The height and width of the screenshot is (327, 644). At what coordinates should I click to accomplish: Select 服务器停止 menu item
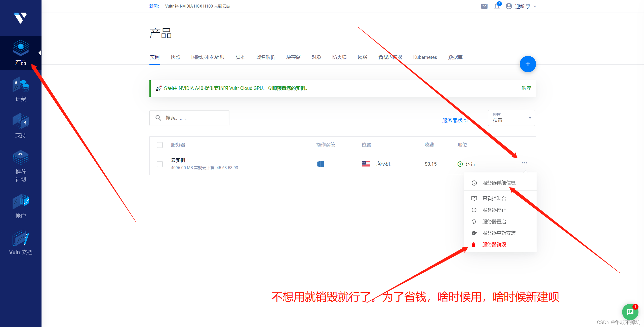[x=500, y=210]
